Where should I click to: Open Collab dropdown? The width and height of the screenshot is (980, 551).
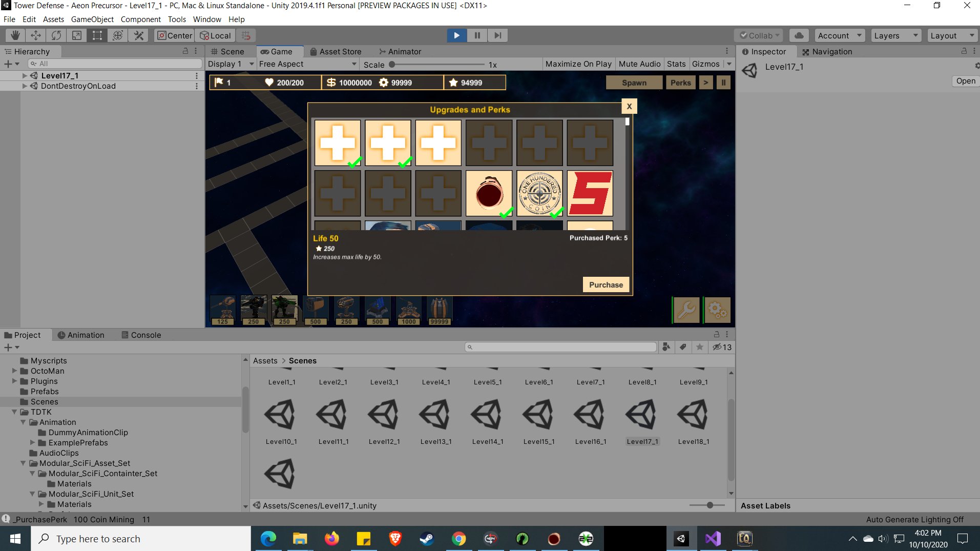pos(759,35)
